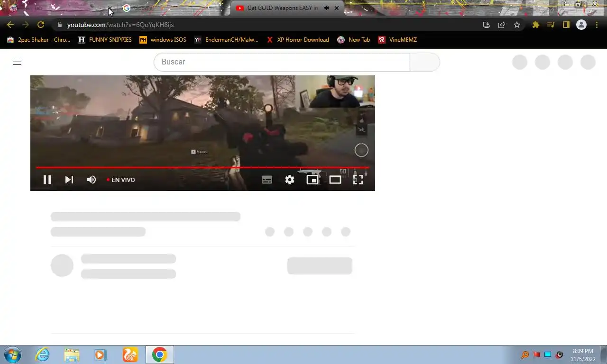
Task: Open the Windows Start menu orb
Action: tap(13, 355)
